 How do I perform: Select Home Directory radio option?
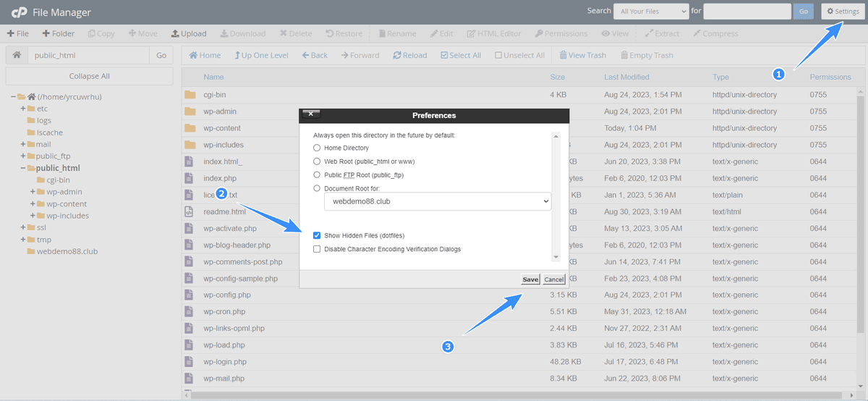coord(317,148)
